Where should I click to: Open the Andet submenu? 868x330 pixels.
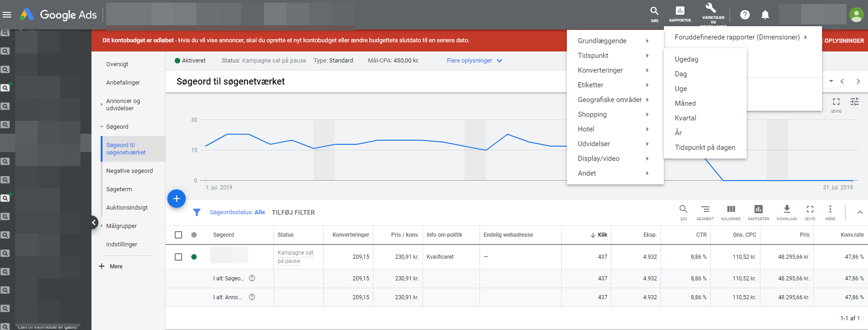tap(615, 173)
